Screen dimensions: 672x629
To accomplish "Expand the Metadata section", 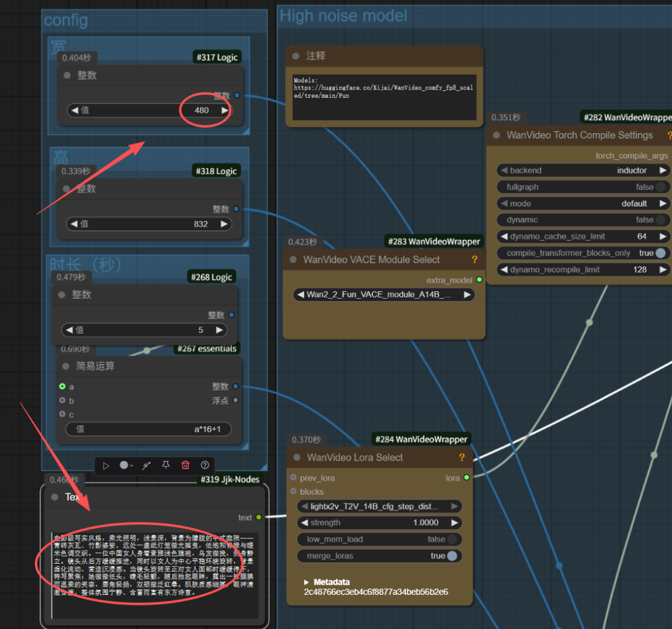I will pyautogui.click(x=306, y=582).
